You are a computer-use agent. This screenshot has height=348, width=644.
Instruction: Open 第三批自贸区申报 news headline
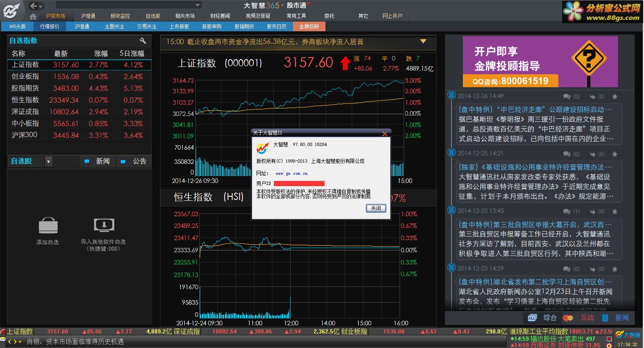535,225
